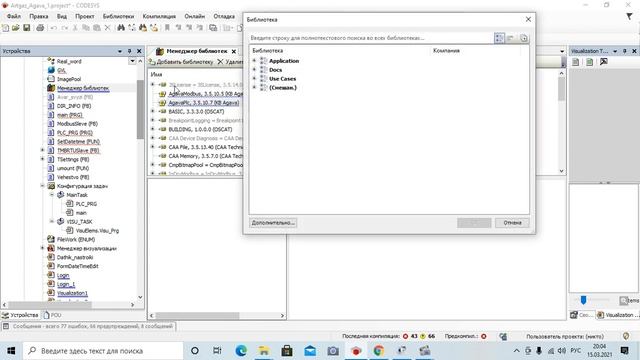Switch to the POU tab at the bottom

coord(52,315)
